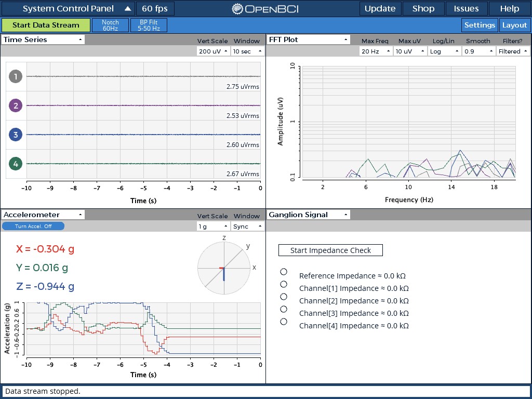Screen dimensions: 532x399
Task: Open the Help menu
Action: [510, 9]
